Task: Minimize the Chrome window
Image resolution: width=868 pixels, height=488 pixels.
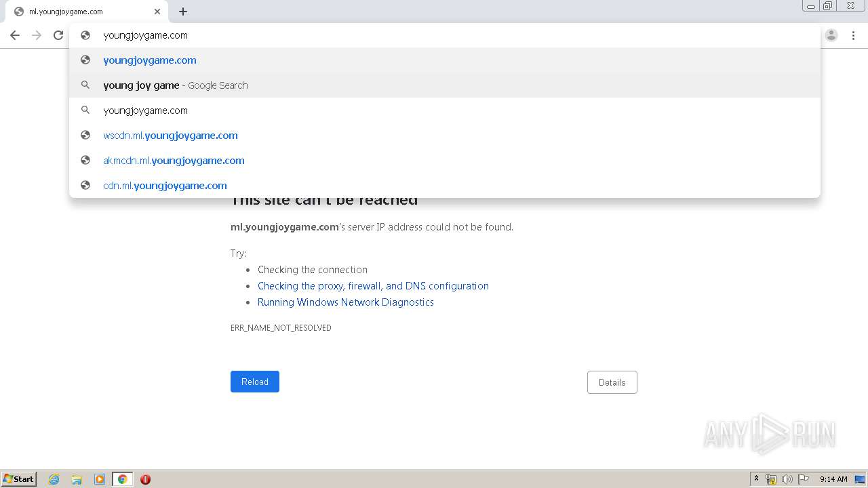Action: coord(811,6)
